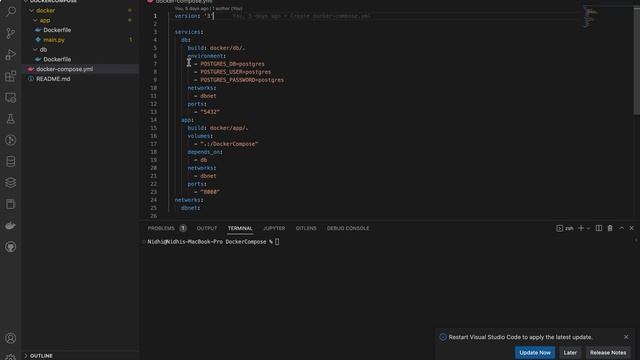
Task: Open the Accounts menu icon
Action: tap(11, 338)
